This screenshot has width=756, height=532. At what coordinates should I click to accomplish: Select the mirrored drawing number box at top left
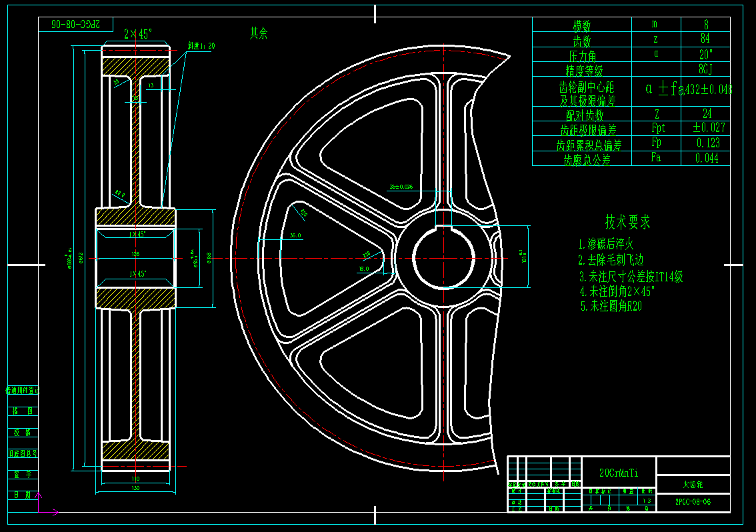click(76, 24)
